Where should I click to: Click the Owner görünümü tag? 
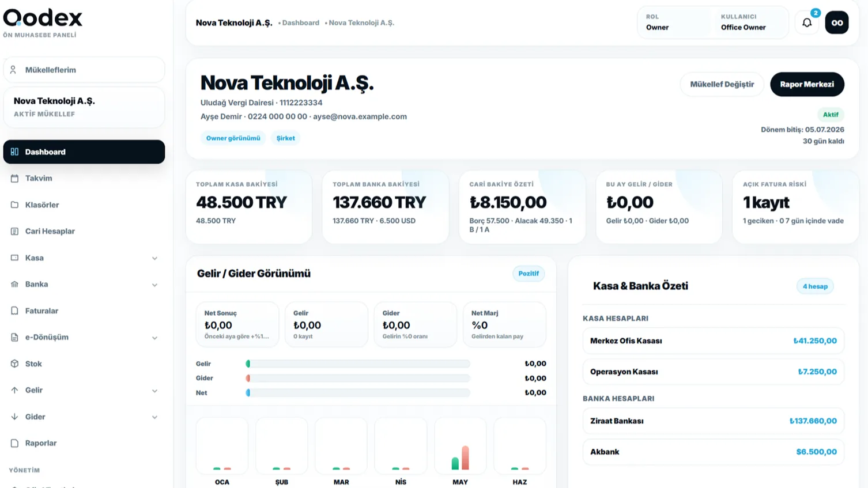coord(233,138)
